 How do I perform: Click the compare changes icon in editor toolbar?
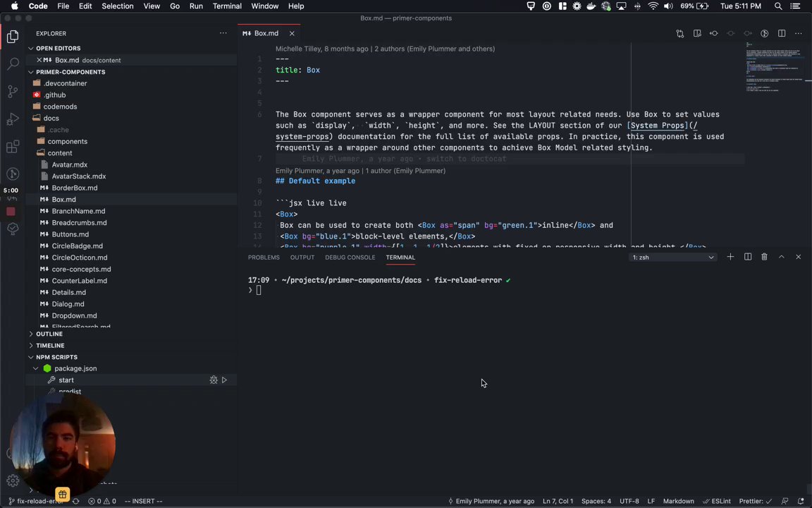(680, 33)
